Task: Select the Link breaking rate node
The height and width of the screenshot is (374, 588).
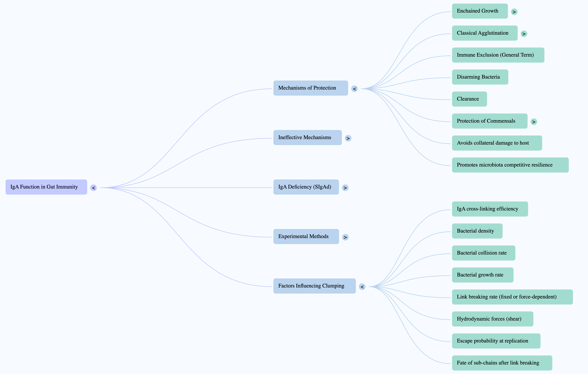Action: (512, 297)
